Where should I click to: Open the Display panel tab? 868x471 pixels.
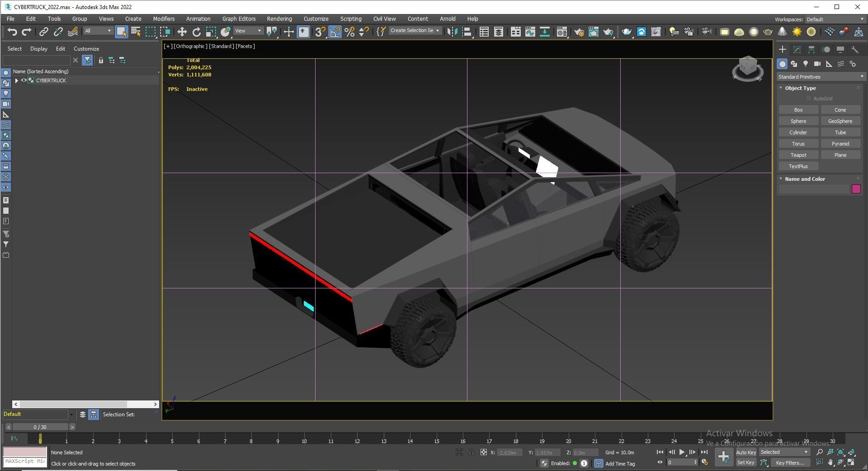coord(840,50)
